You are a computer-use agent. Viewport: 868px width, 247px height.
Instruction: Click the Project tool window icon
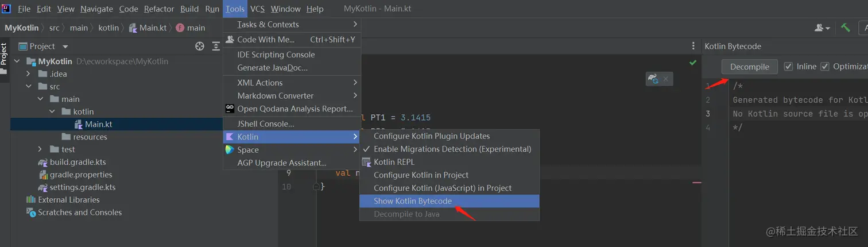[x=24, y=47]
